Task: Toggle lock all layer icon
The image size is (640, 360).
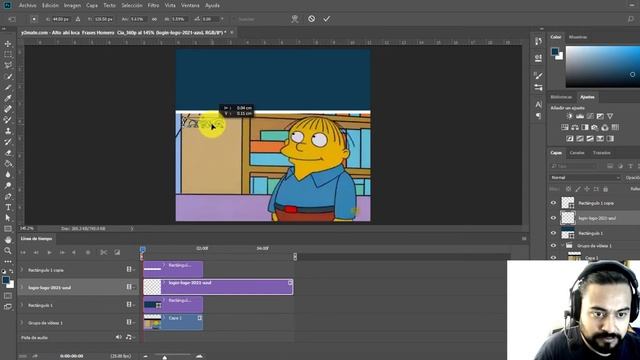Action: [x=606, y=189]
